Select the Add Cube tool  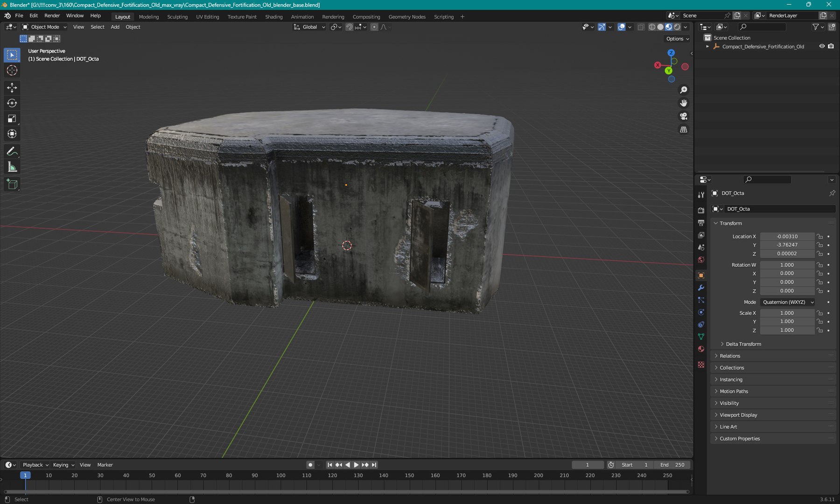[x=12, y=185]
